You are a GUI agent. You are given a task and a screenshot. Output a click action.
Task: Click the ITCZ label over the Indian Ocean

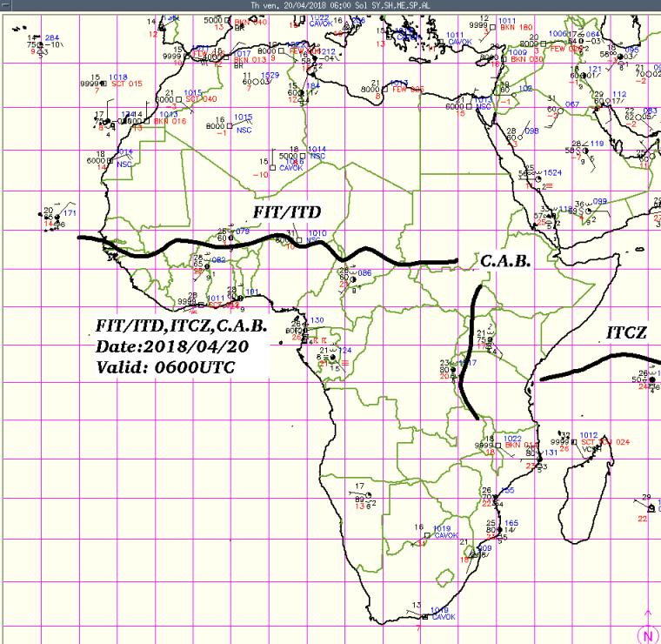pyautogui.click(x=627, y=332)
